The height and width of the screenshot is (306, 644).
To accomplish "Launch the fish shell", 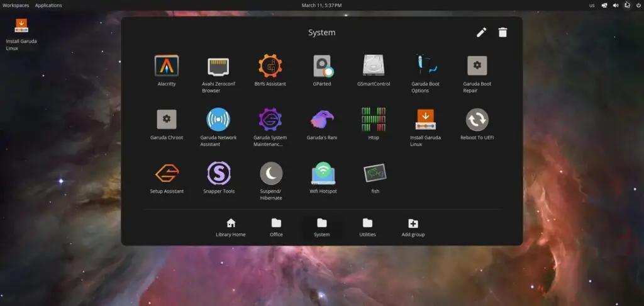I will click(x=375, y=173).
